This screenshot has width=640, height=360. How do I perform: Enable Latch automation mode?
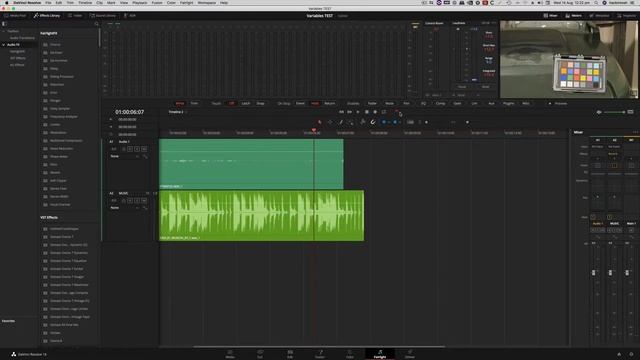(246, 103)
